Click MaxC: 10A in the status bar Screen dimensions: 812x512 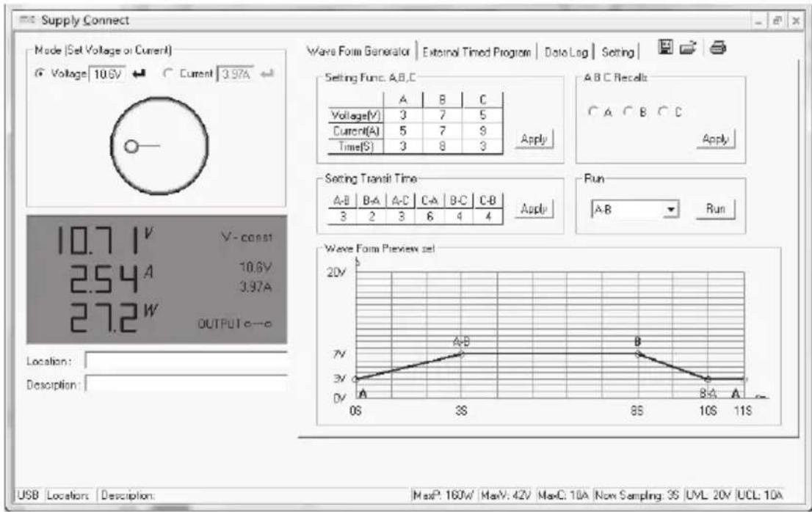[563, 495]
